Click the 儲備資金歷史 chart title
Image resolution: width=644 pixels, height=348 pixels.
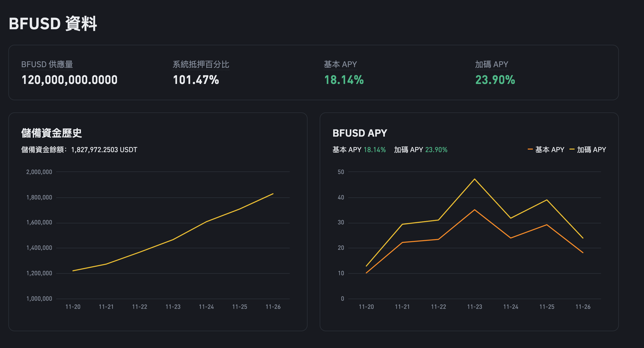[51, 133]
